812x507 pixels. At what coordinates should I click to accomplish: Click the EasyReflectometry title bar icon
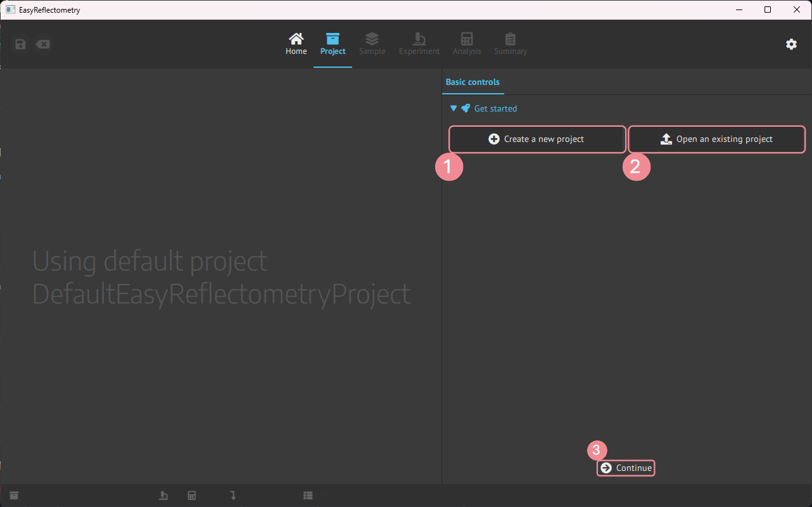coord(10,10)
